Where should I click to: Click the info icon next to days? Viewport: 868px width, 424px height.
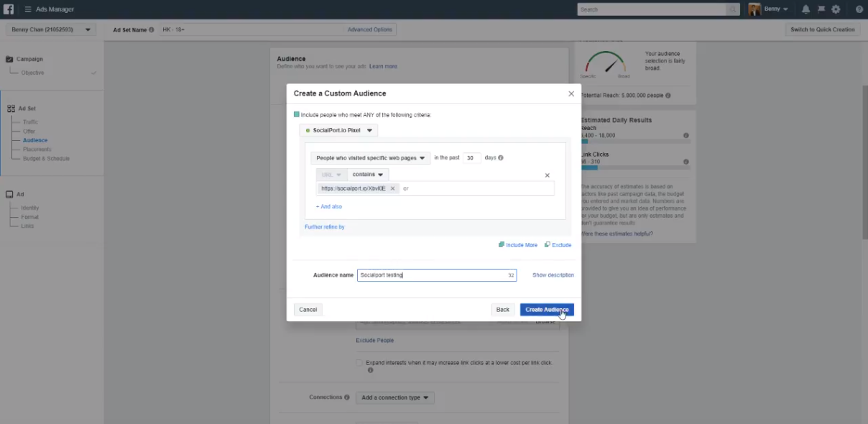501,157
